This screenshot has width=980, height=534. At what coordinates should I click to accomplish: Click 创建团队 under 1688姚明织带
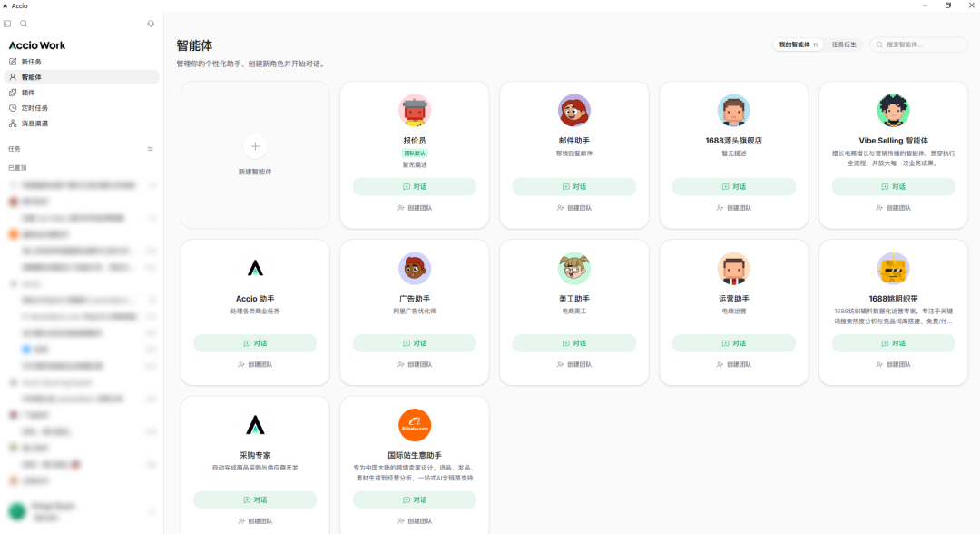point(893,364)
